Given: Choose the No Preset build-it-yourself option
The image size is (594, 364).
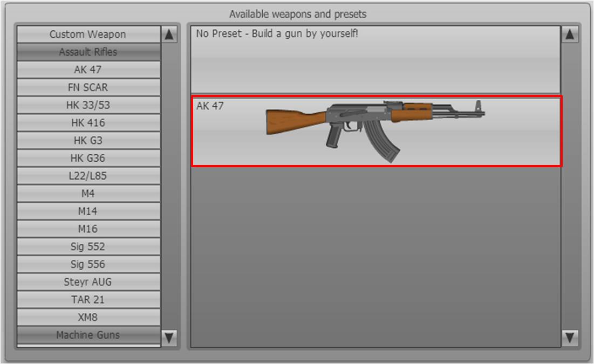Looking at the screenshot, I should click(x=375, y=60).
